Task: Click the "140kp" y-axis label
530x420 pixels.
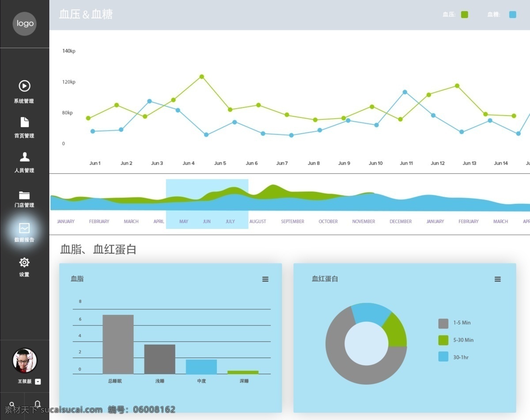Action: 69,51
